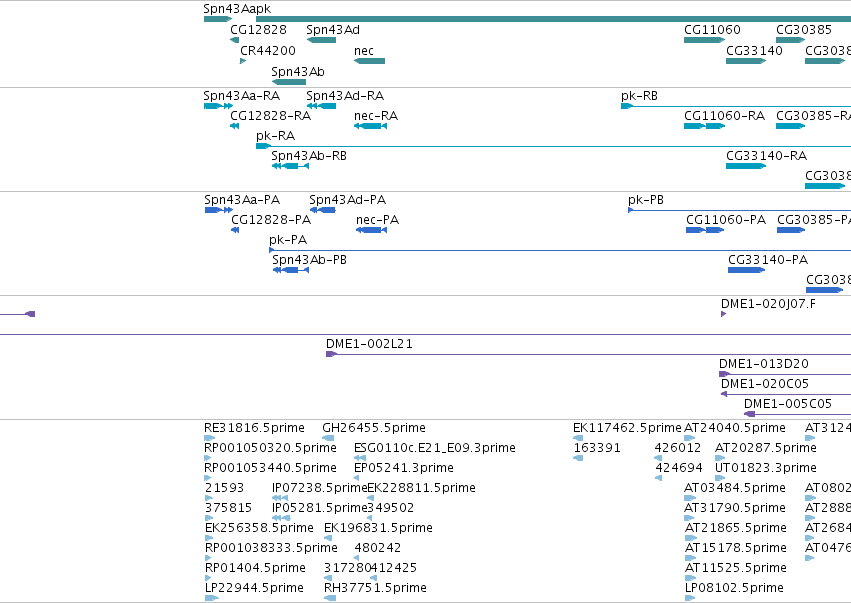Open the nec gene feature
Screen dimensions: 851x603
coord(370,61)
